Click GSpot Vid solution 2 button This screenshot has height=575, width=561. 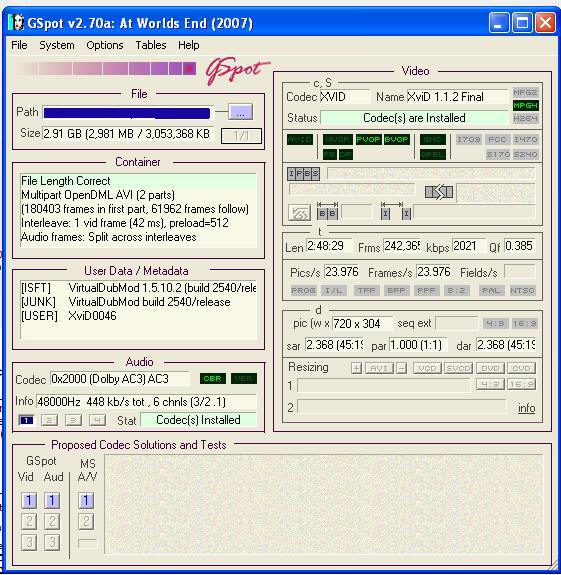click(x=29, y=521)
